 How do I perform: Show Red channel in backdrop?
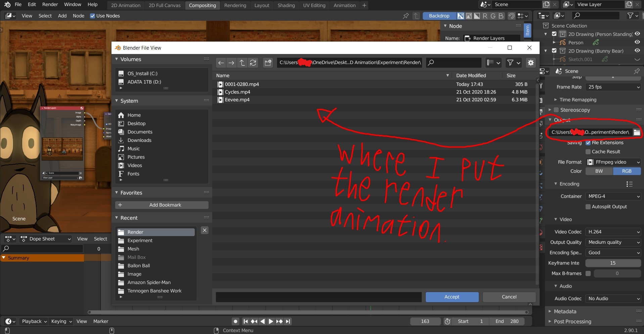pos(485,16)
